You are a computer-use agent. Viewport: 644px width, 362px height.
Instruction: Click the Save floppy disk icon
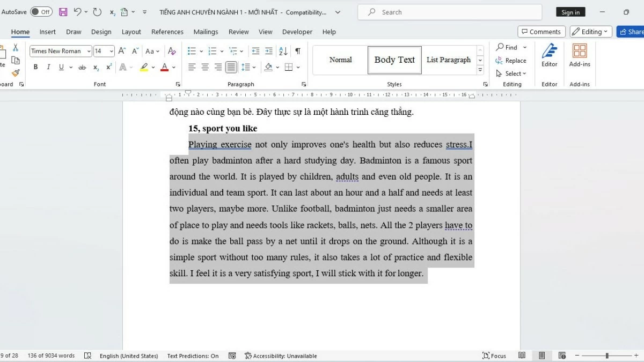[63, 12]
